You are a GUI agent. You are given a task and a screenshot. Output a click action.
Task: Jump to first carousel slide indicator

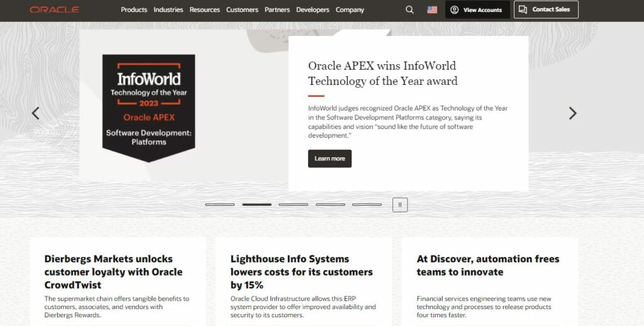click(219, 205)
